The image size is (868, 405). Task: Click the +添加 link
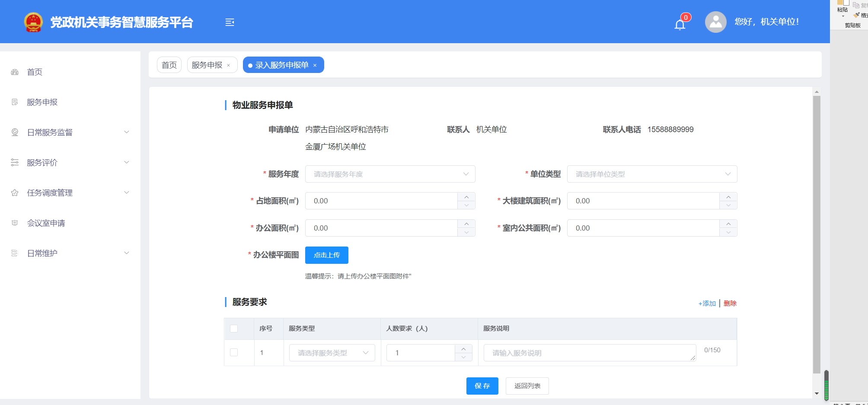tap(707, 304)
